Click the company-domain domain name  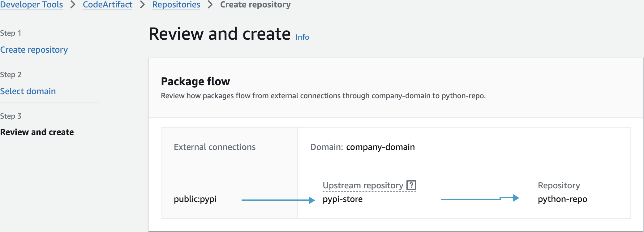380,147
